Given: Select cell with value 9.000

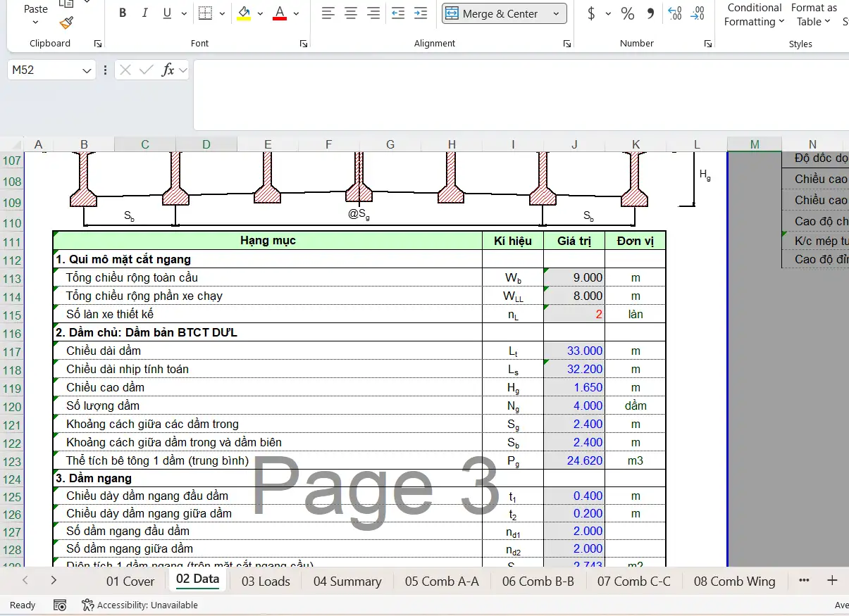Looking at the screenshot, I should [x=574, y=277].
